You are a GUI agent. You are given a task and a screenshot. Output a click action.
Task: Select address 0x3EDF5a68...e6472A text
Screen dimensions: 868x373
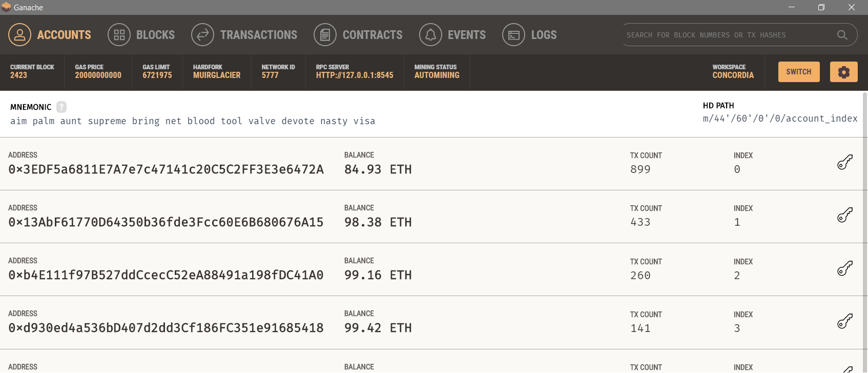166,169
